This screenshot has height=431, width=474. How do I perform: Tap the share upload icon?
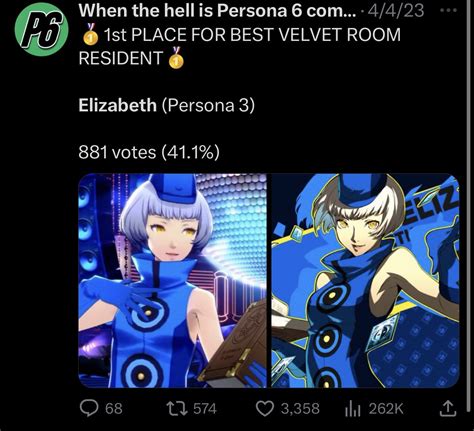point(447,409)
